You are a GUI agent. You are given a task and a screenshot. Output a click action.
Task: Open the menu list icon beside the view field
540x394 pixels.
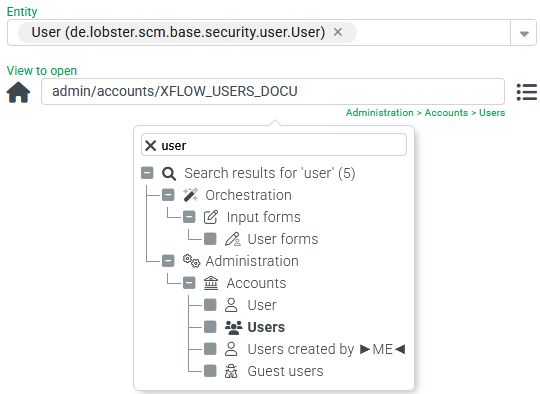coord(527,92)
